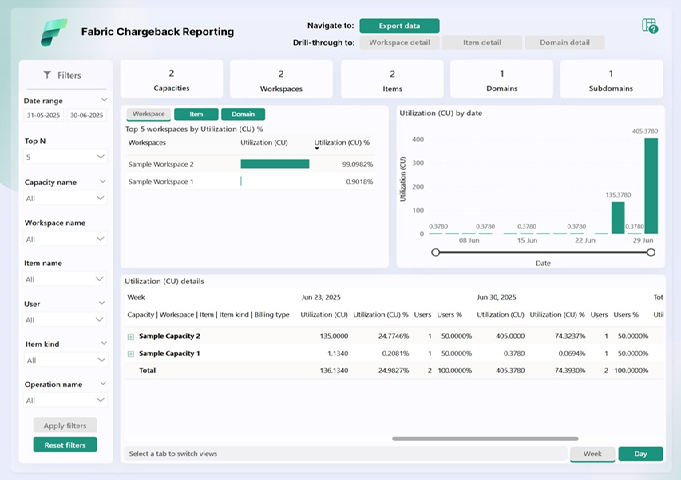
Task: Click the Reset filters button
Action: 65,445
